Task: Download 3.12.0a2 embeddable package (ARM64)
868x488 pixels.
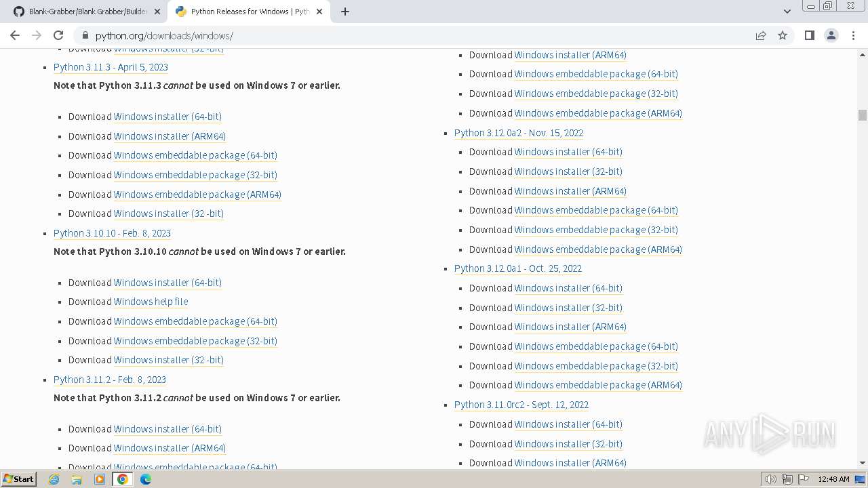Action: pos(598,249)
